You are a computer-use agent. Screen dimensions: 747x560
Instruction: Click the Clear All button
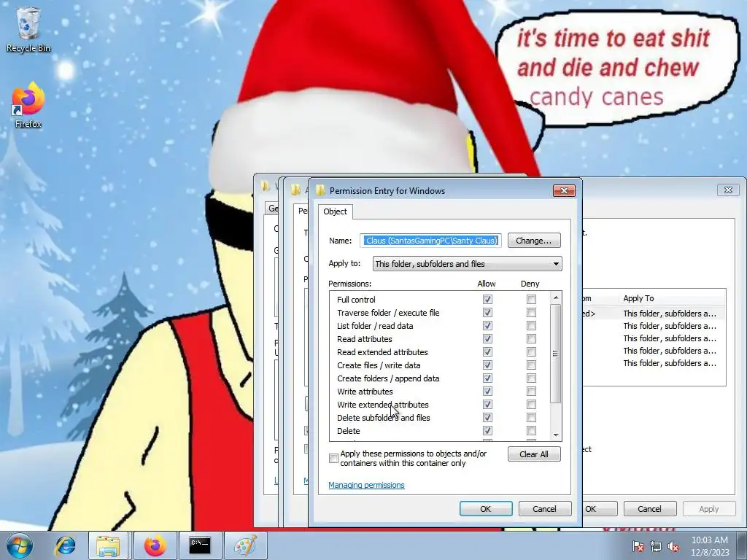click(x=533, y=454)
